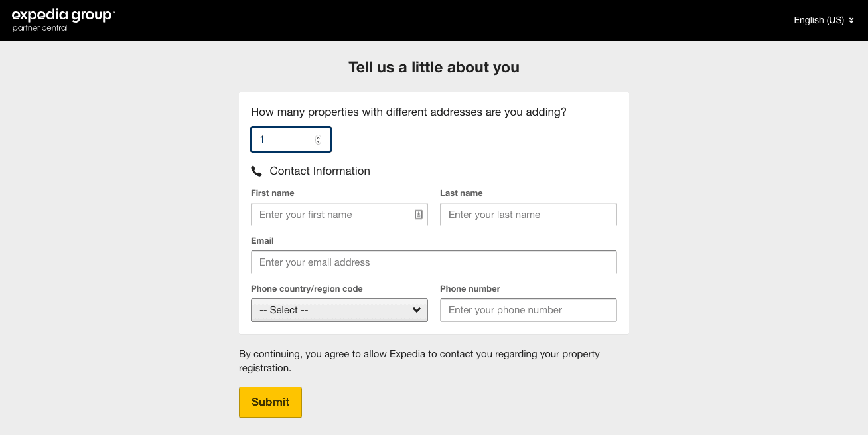Click the 'First name' field label
Screen dimensions: 868x435
[273, 193]
